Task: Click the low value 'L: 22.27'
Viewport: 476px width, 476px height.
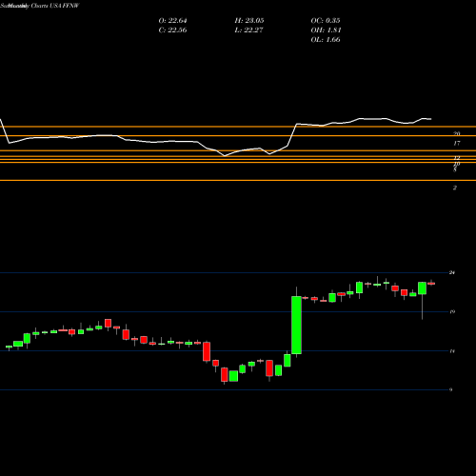Action: click(x=248, y=30)
